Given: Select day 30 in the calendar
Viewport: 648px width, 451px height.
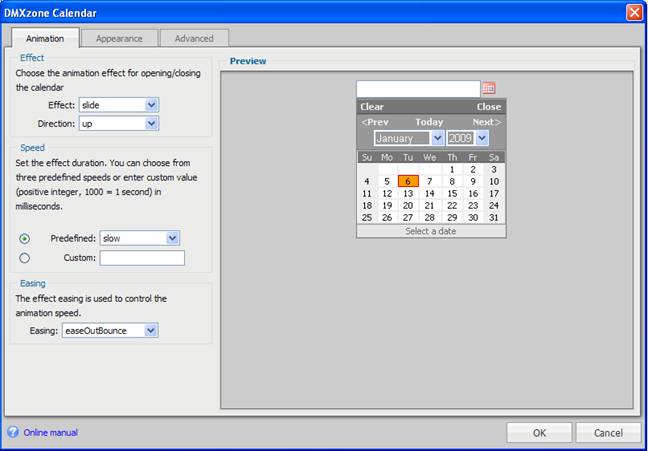Looking at the screenshot, I should [473, 217].
